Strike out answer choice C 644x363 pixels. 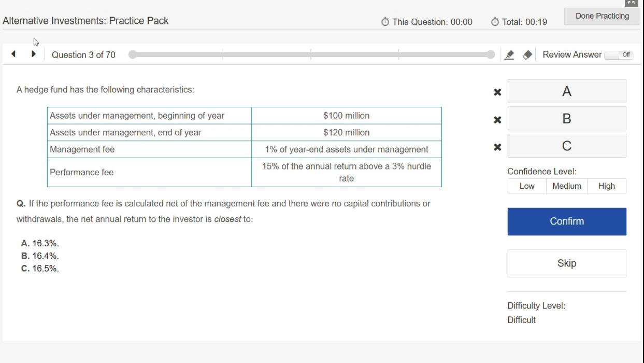497,147
